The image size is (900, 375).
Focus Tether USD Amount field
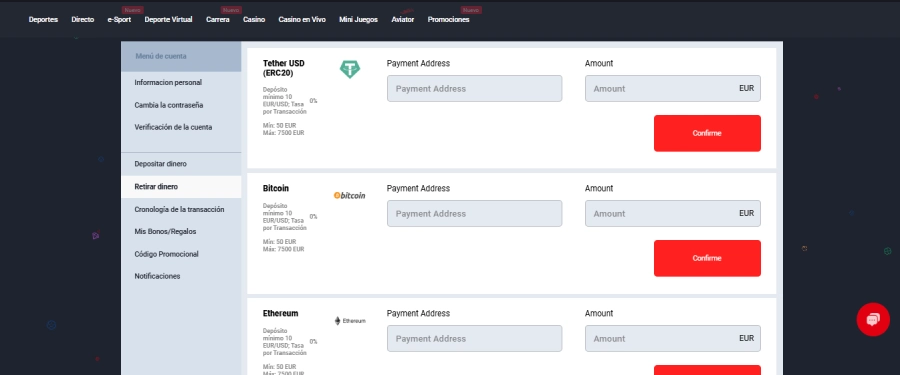pos(673,88)
